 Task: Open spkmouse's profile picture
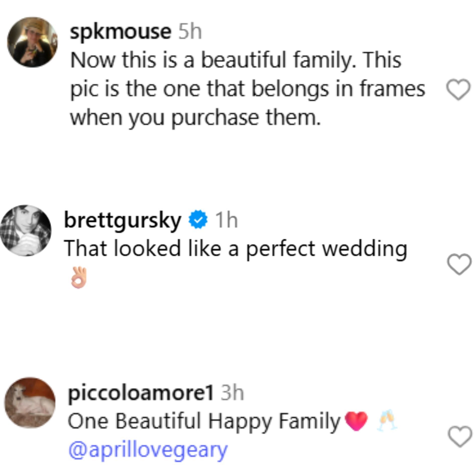(33, 42)
